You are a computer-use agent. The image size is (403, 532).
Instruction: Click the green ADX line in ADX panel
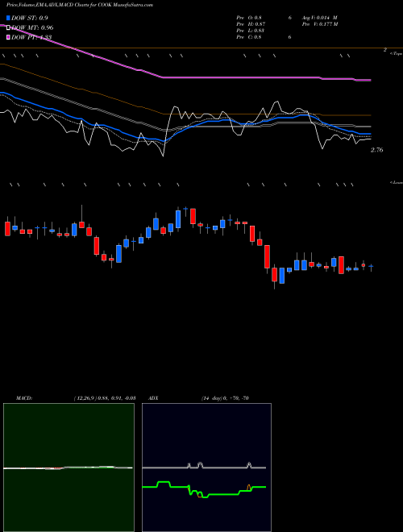click(204, 489)
